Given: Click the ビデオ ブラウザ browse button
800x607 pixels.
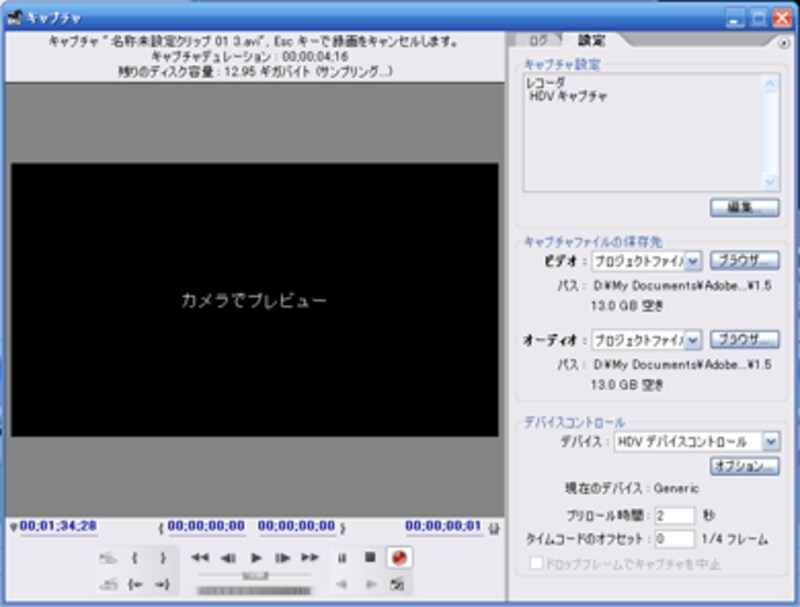Looking at the screenshot, I should point(744,260).
